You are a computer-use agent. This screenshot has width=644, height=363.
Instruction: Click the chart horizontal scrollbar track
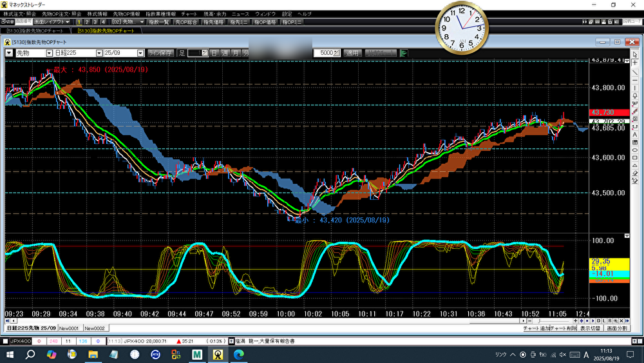click(x=269, y=320)
